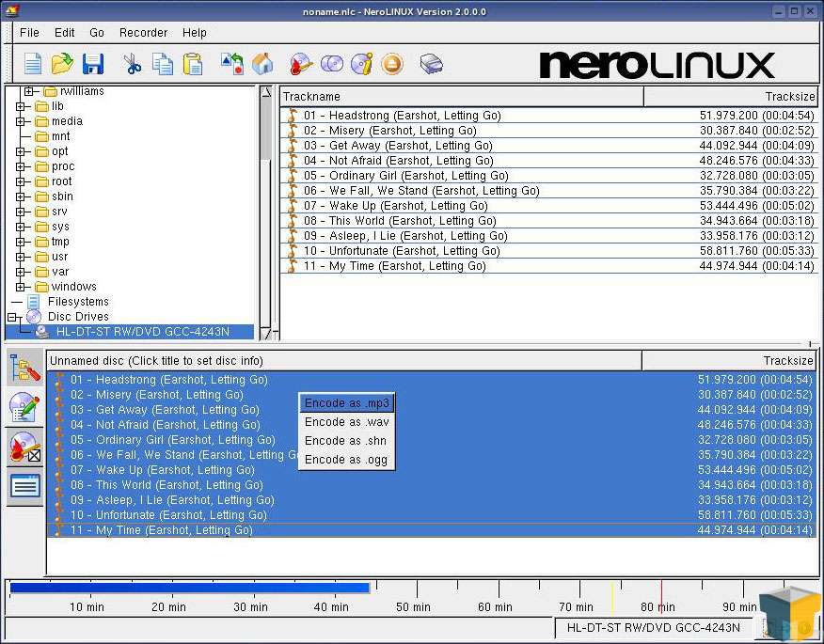The height and width of the screenshot is (644, 824).
Task: Open the Help menu
Action: pos(194,33)
